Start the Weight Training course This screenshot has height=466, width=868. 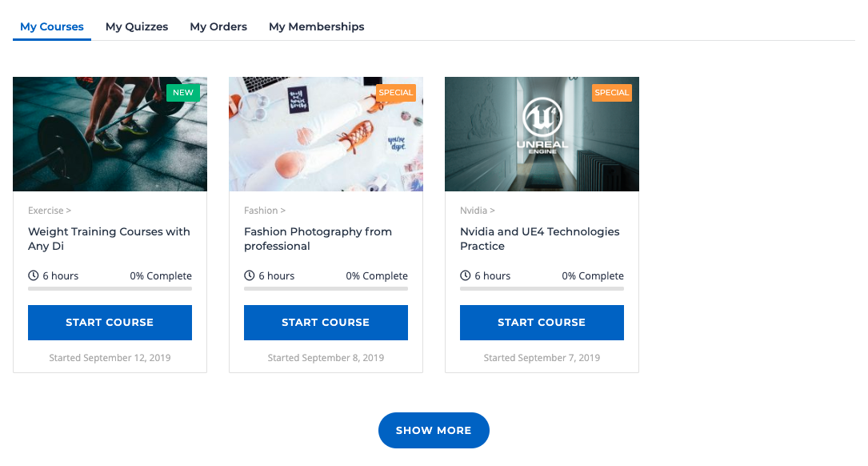click(x=110, y=323)
